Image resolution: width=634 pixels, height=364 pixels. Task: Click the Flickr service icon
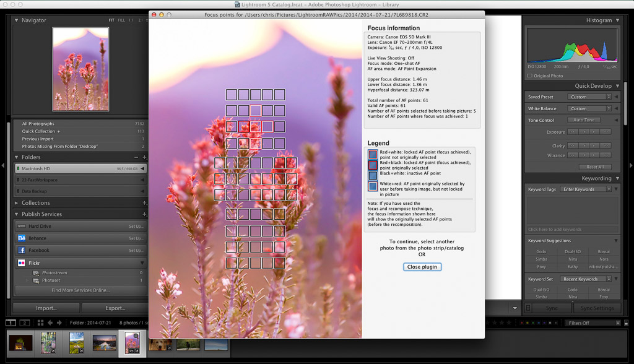point(22,263)
